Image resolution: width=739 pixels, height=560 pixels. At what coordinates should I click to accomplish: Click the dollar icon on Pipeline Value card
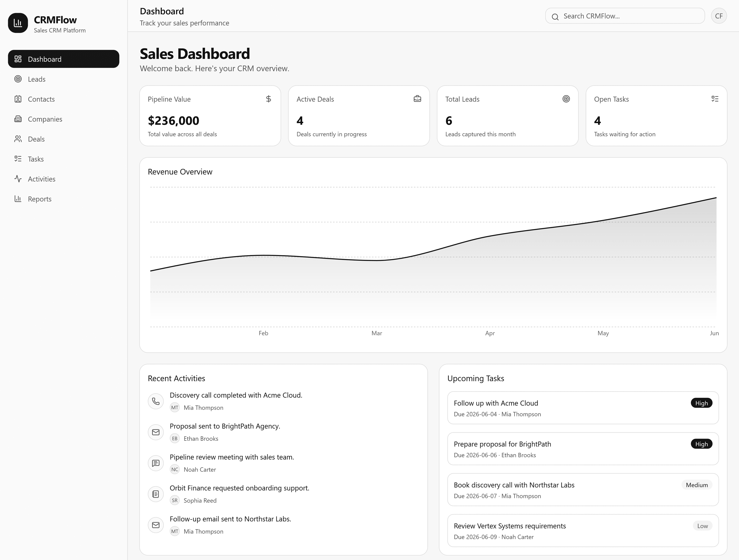pyautogui.click(x=269, y=99)
